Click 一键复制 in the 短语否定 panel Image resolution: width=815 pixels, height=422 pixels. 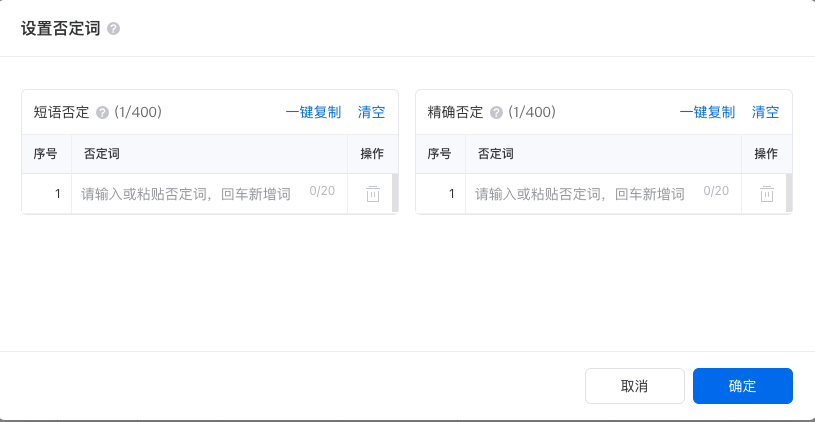pyautogui.click(x=313, y=112)
